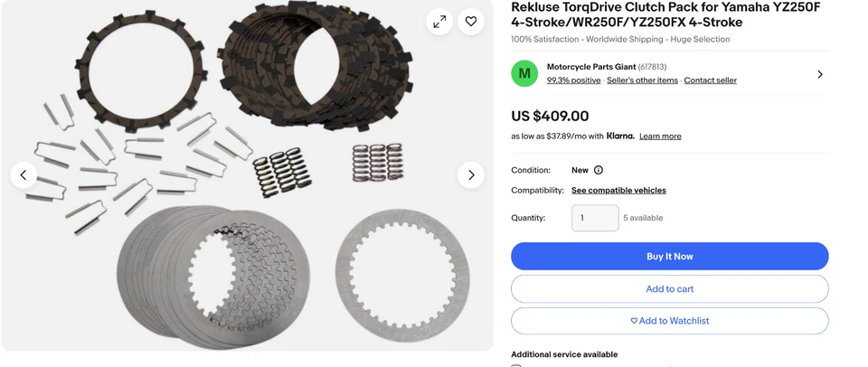Click the heart icon on product image
Screen dimensions: 868x367
click(471, 22)
